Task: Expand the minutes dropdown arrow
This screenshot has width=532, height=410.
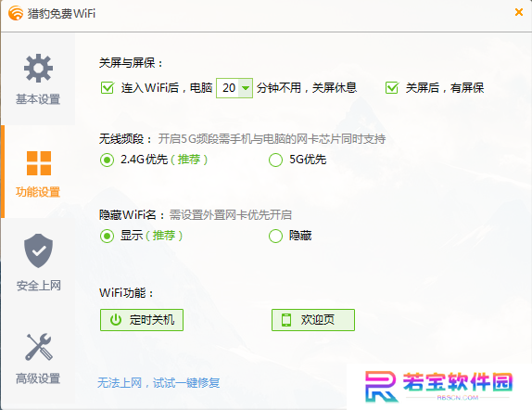Action: tap(246, 88)
